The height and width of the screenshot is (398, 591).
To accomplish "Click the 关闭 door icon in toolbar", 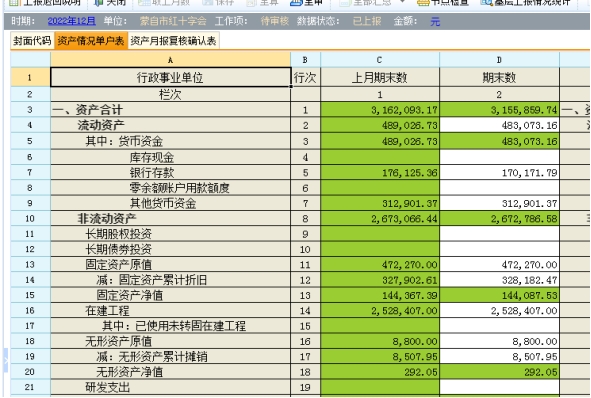I will [98, 2].
